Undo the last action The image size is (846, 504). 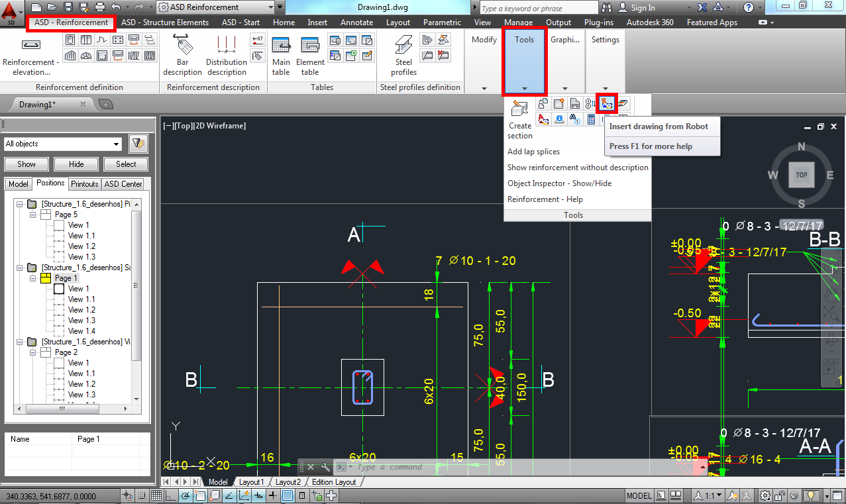116,7
